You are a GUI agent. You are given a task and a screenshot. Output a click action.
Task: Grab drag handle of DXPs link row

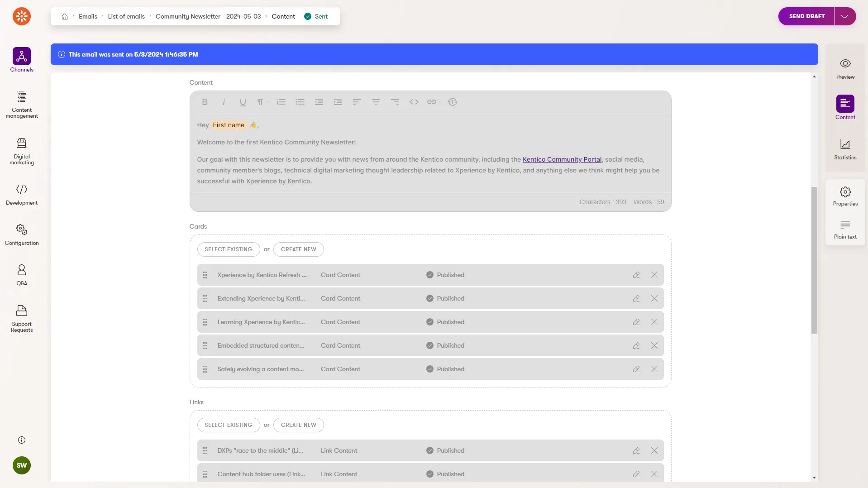click(205, 450)
